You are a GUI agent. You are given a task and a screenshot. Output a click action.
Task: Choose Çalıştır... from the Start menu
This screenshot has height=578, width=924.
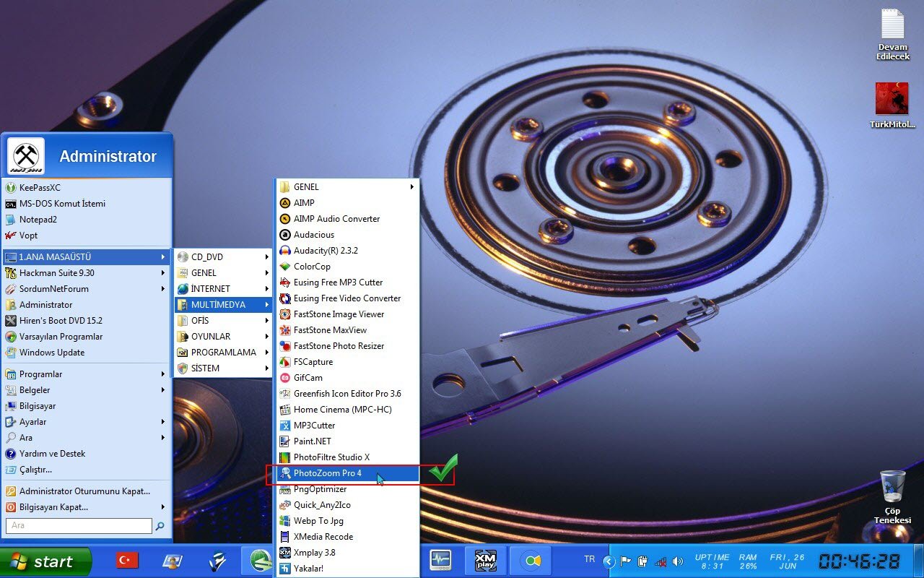[x=87, y=470]
